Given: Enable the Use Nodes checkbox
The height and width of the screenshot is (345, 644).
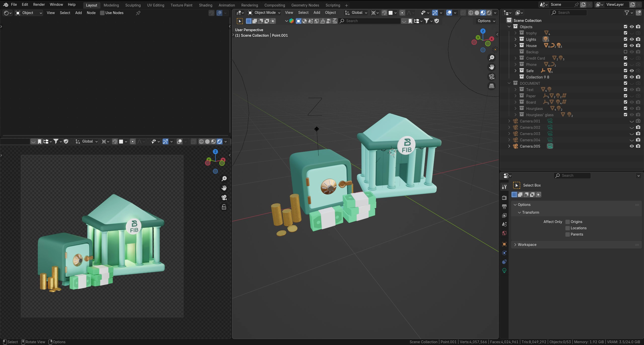Looking at the screenshot, I should coord(102,13).
